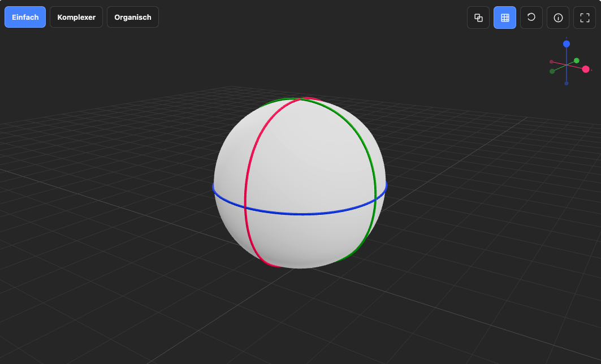Click the dark green axis gizmo dot

click(x=552, y=71)
